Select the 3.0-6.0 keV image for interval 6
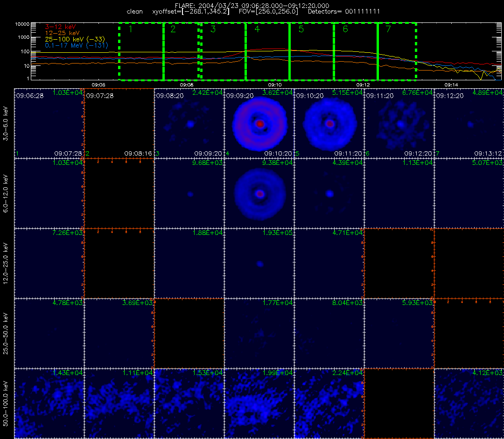 399,123
